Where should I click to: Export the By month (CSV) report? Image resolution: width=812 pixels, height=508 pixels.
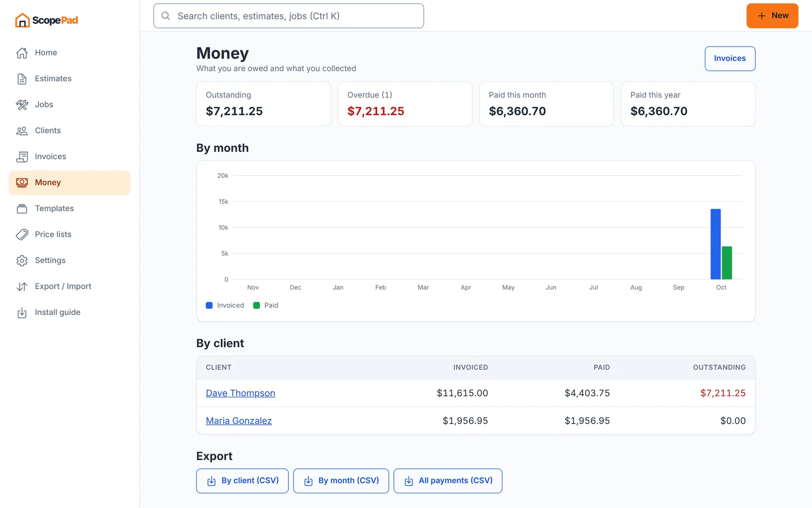(x=341, y=481)
